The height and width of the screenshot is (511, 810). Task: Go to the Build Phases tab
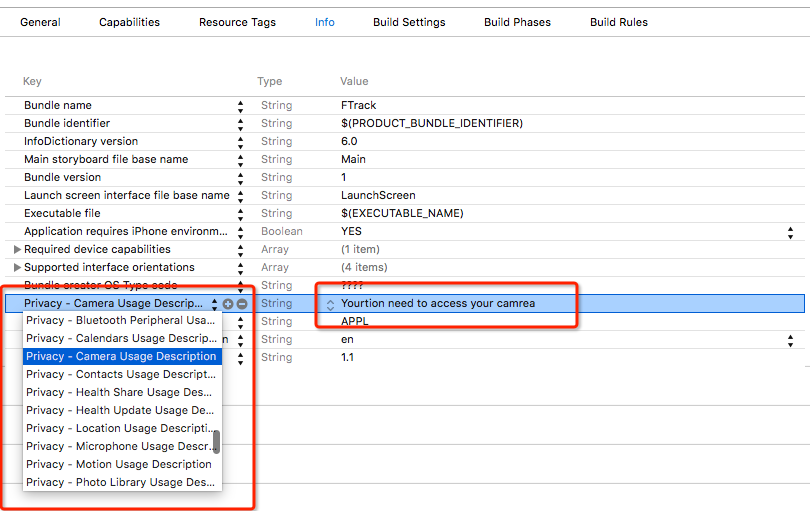tap(517, 22)
